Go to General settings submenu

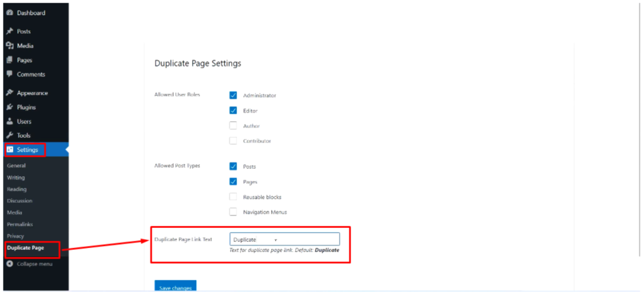16,166
